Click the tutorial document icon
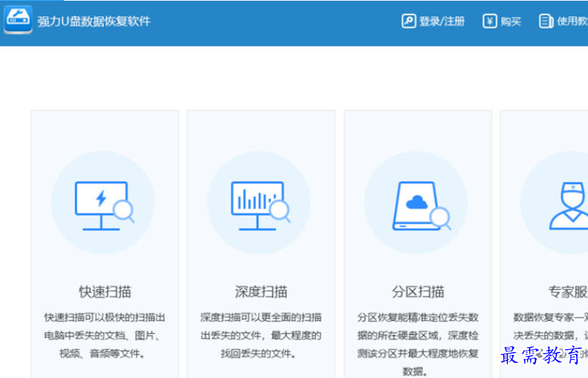Viewport: 588px width, 378px height. (546, 21)
